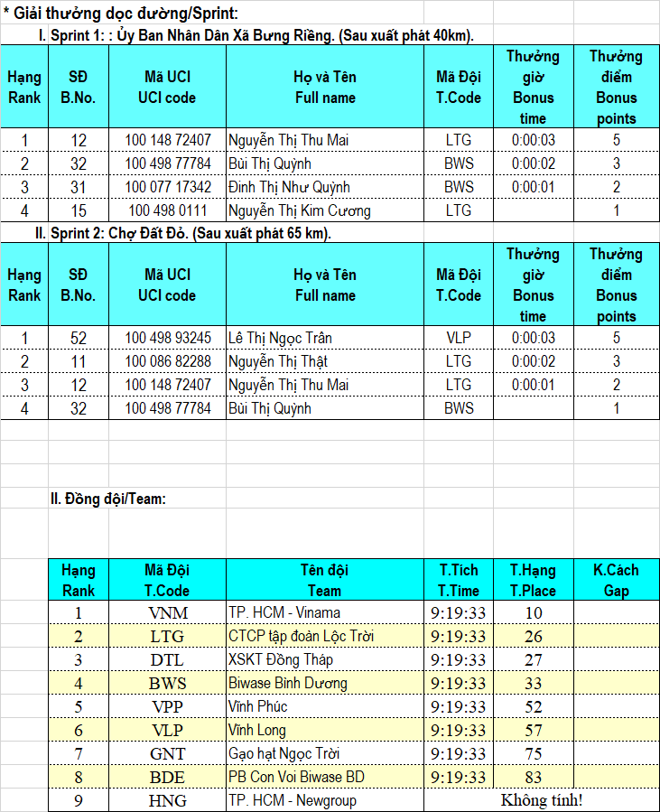
Task: Click the 'Tên đội Team' column header
Action: [x=324, y=581]
